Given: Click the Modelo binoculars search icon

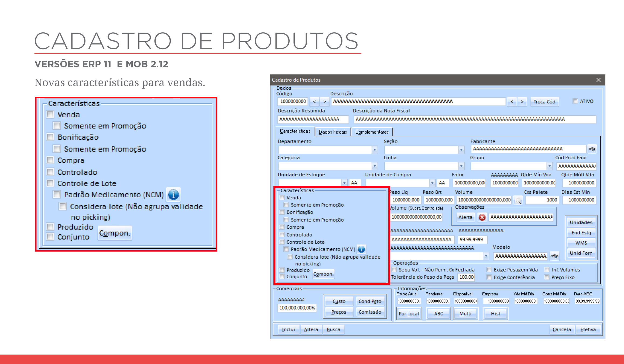Looking at the screenshot, I should coord(554,256).
